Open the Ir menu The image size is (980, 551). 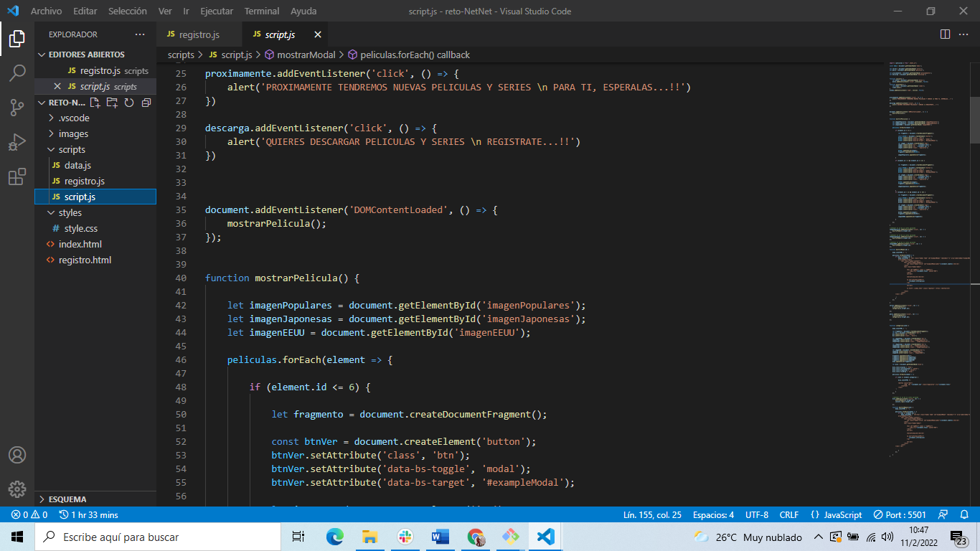point(187,11)
